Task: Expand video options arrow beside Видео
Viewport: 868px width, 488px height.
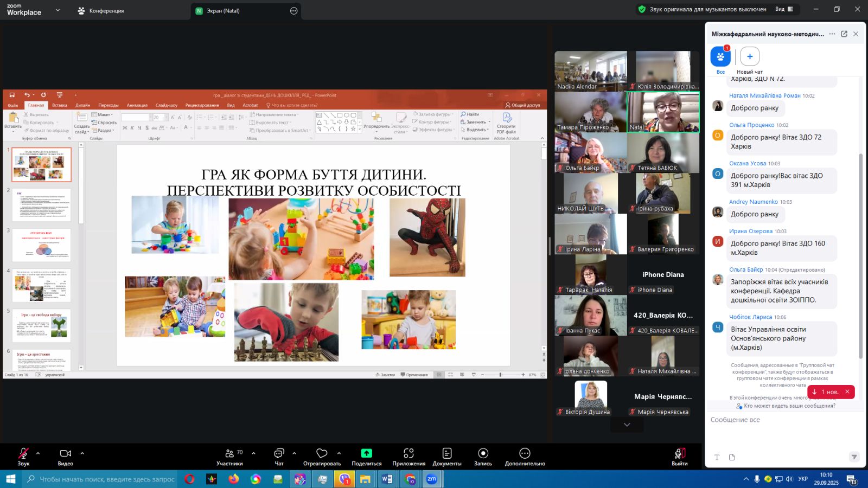Action: (x=82, y=453)
